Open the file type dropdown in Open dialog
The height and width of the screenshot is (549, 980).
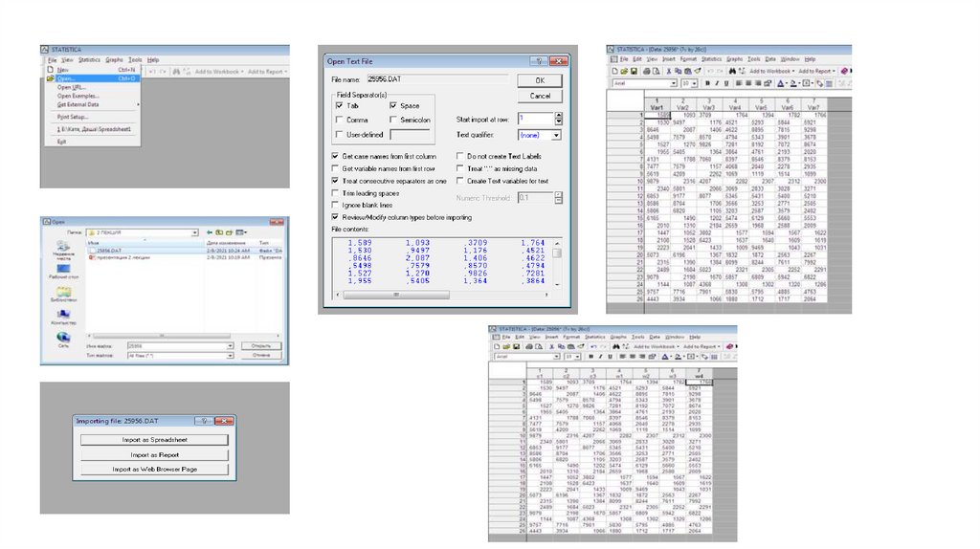(230, 356)
